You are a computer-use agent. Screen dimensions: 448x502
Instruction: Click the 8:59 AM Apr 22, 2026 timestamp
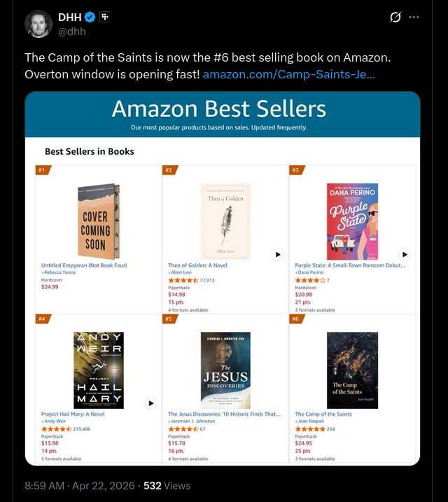pos(80,486)
